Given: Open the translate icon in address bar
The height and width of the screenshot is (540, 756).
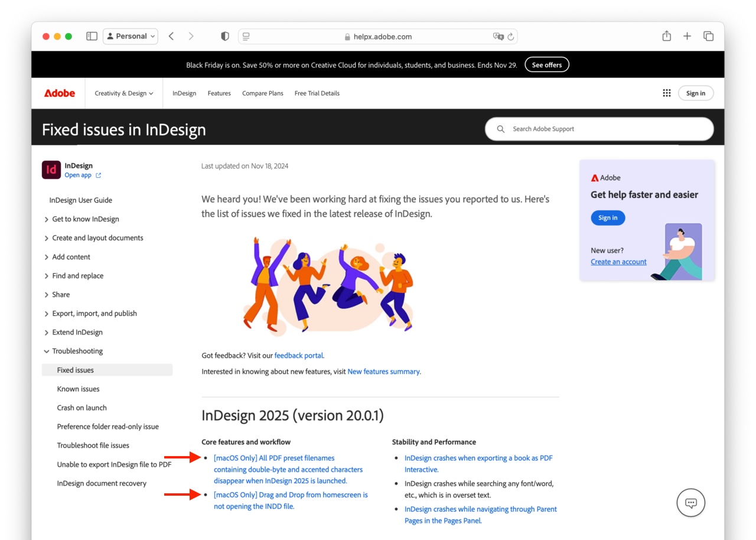Looking at the screenshot, I should pyautogui.click(x=498, y=36).
